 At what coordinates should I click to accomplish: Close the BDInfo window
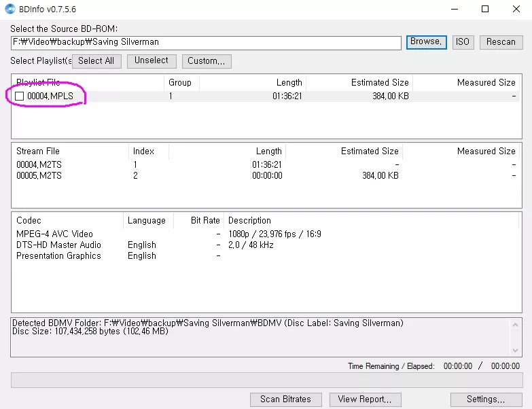pos(516,9)
